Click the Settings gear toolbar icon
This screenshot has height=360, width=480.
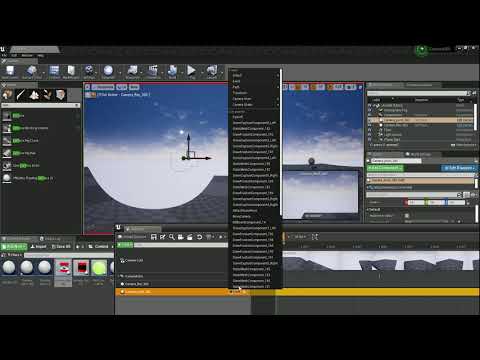[x=89, y=72]
